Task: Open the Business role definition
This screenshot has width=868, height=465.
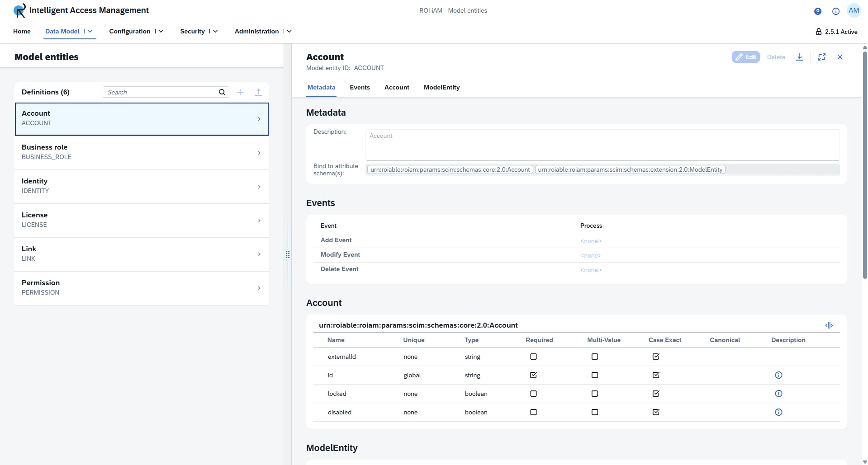Action: [x=142, y=153]
